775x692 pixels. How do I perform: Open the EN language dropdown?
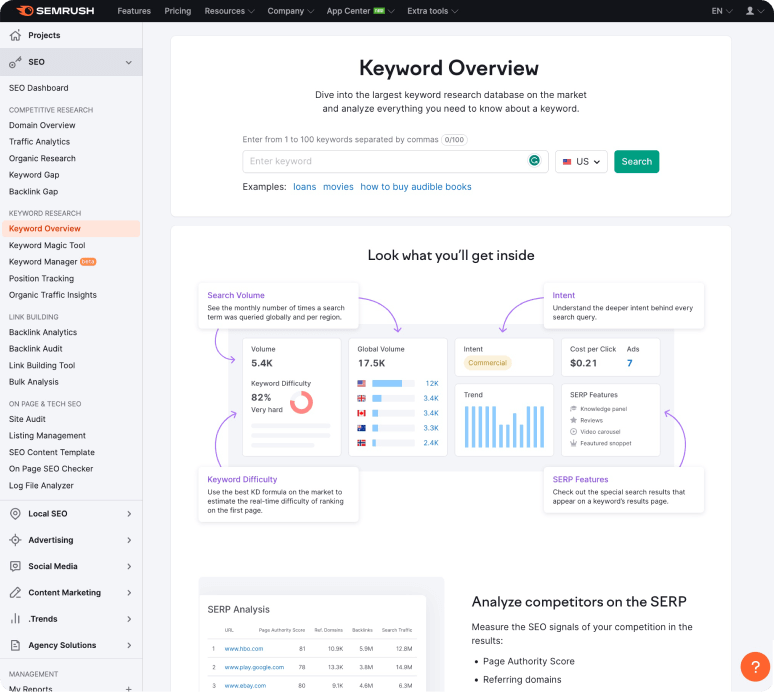click(x=722, y=11)
